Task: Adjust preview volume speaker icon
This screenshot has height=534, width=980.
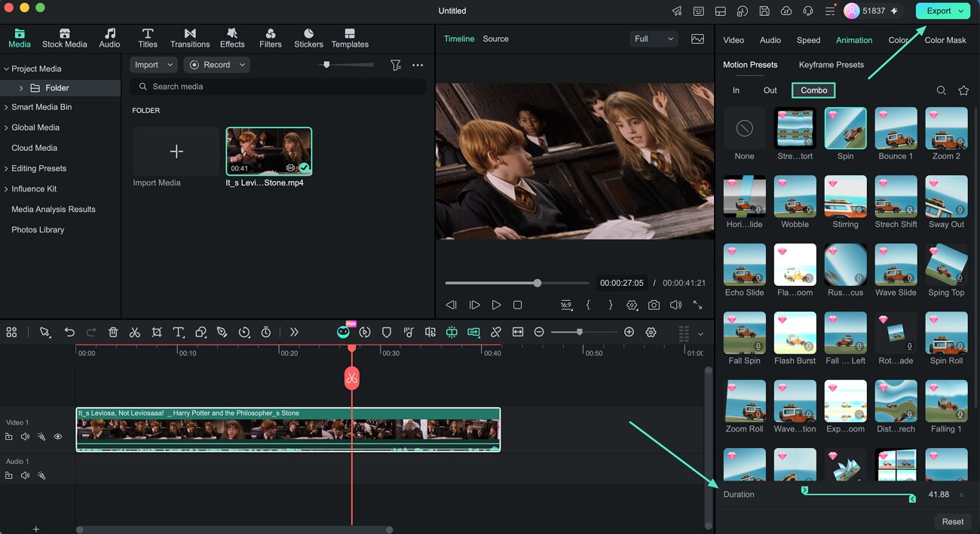Action: (x=675, y=305)
